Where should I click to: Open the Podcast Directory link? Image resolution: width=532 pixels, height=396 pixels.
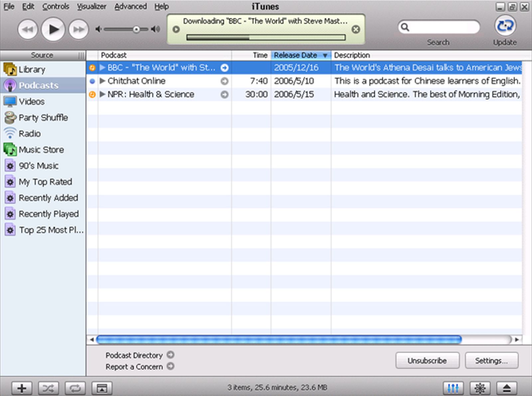coord(134,355)
